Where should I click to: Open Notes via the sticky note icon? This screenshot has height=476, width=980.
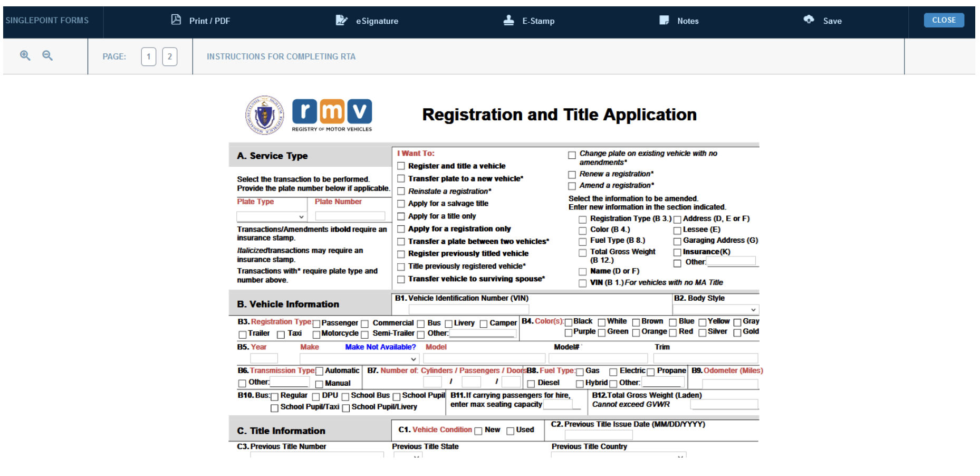(x=664, y=20)
